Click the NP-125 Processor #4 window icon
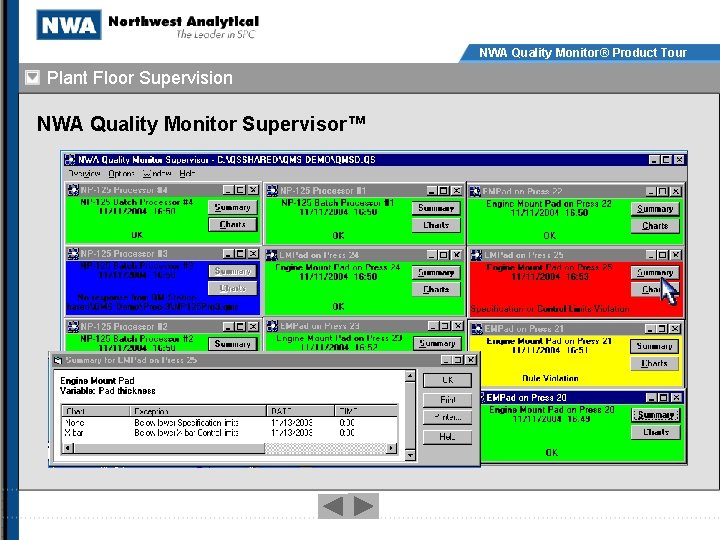The image size is (720, 540). point(73,190)
